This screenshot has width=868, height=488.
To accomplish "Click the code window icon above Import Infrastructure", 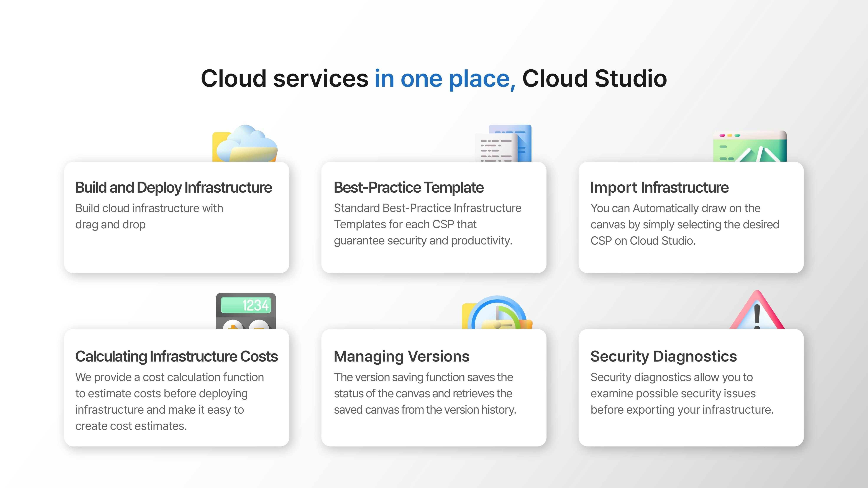I will click(750, 146).
